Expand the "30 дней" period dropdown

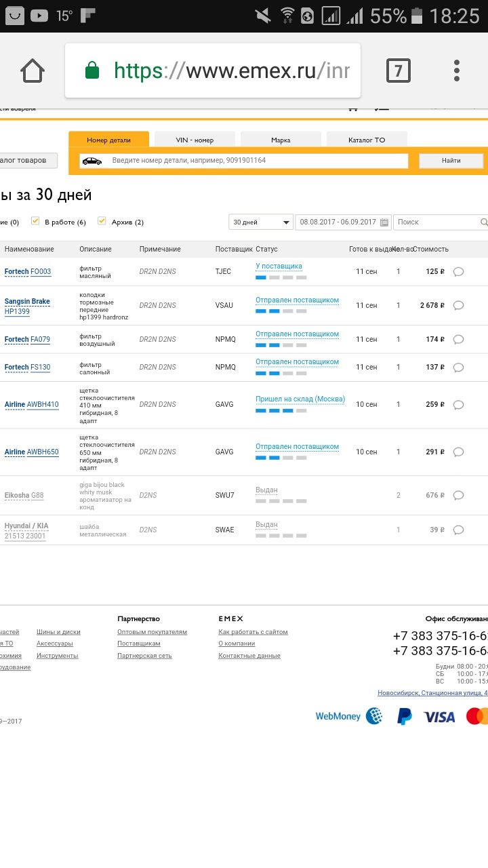pyautogui.click(x=261, y=222)
